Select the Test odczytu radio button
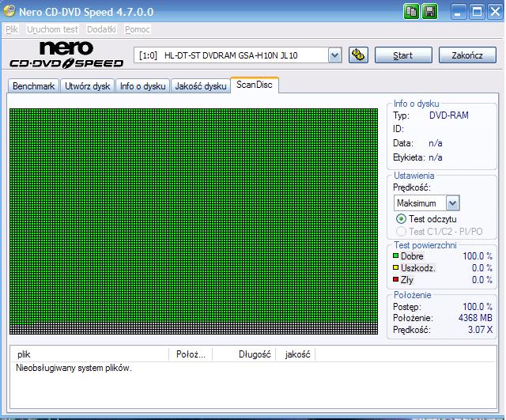 click(x=401, y=219)
